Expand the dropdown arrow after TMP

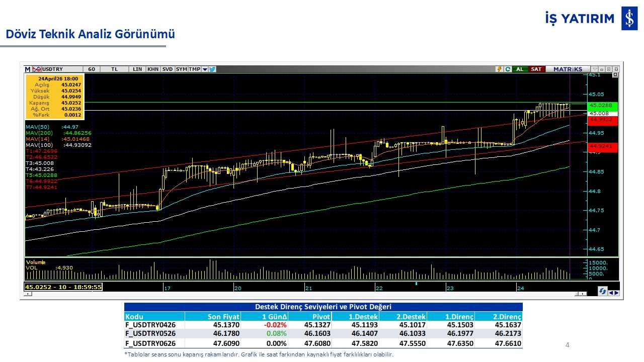click(x=205, y=69)
